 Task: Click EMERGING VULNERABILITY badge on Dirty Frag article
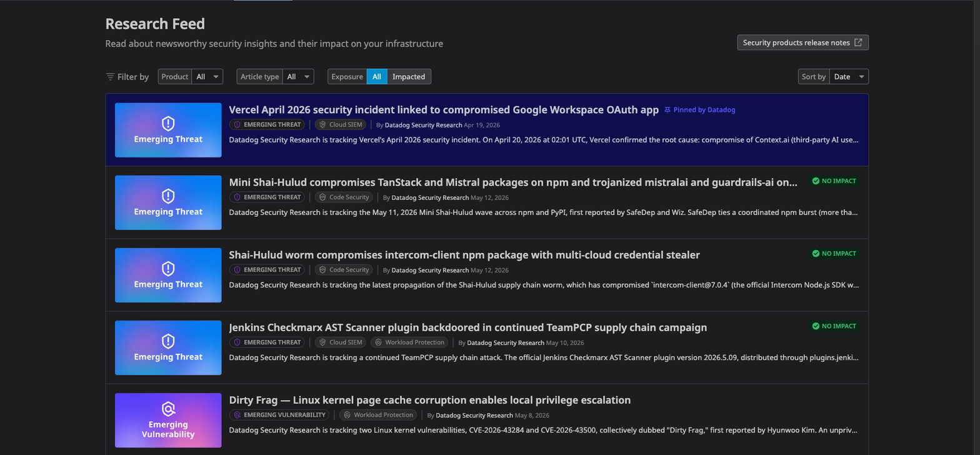point(279,414)
